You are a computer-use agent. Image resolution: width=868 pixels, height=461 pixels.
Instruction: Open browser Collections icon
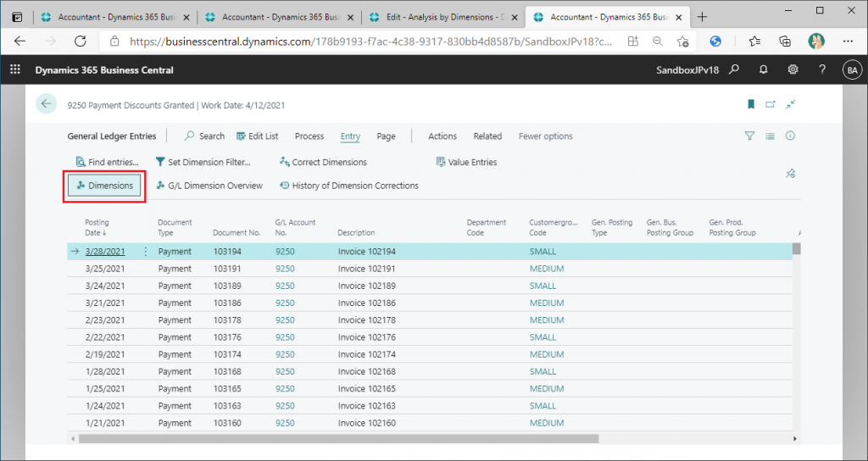tap(784, 41)
